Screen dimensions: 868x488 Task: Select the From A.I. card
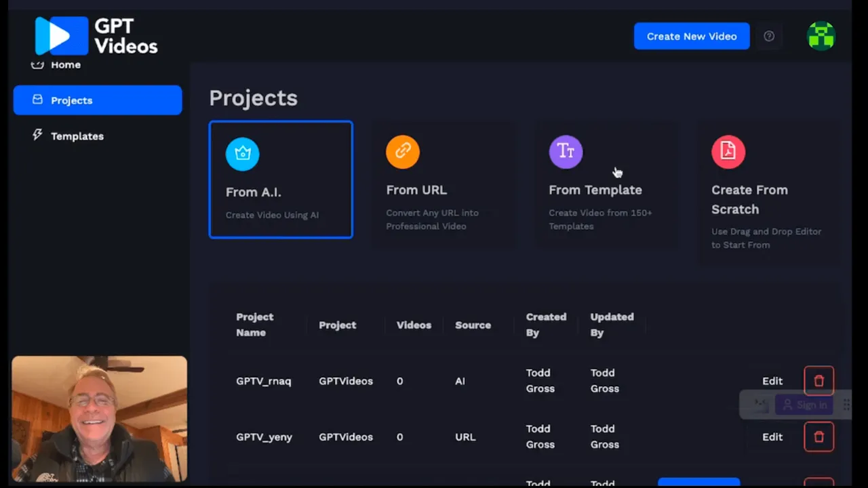[x=281, y=180]
